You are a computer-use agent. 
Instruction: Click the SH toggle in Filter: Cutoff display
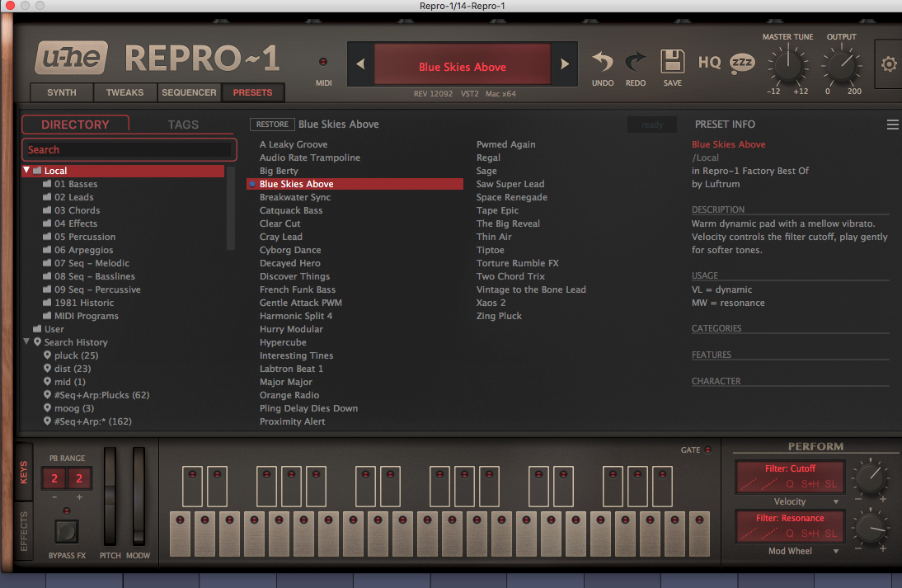tap(810, 484)
